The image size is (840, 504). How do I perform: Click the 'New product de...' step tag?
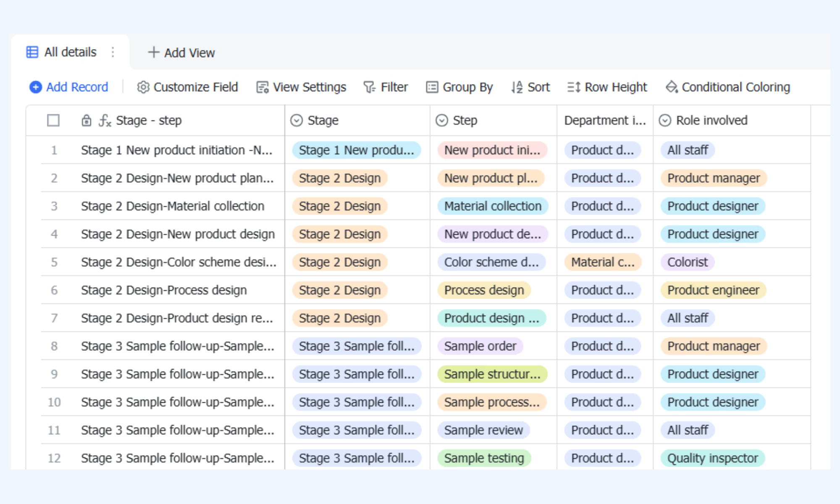tap(493, 234)
